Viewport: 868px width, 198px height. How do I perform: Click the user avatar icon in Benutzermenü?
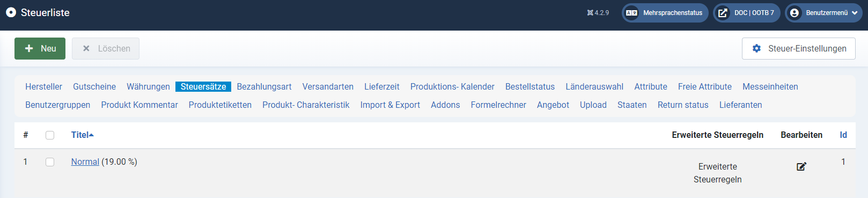coord(795,13)
